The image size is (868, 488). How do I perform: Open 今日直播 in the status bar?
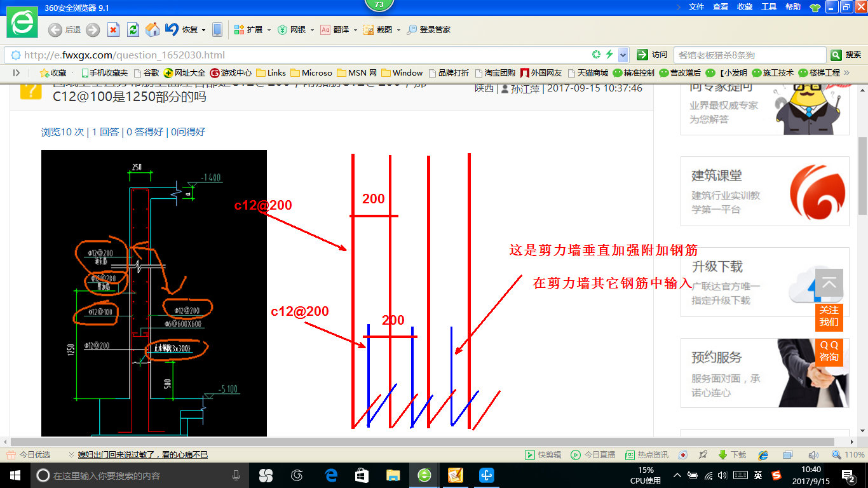tap(593, 455)
